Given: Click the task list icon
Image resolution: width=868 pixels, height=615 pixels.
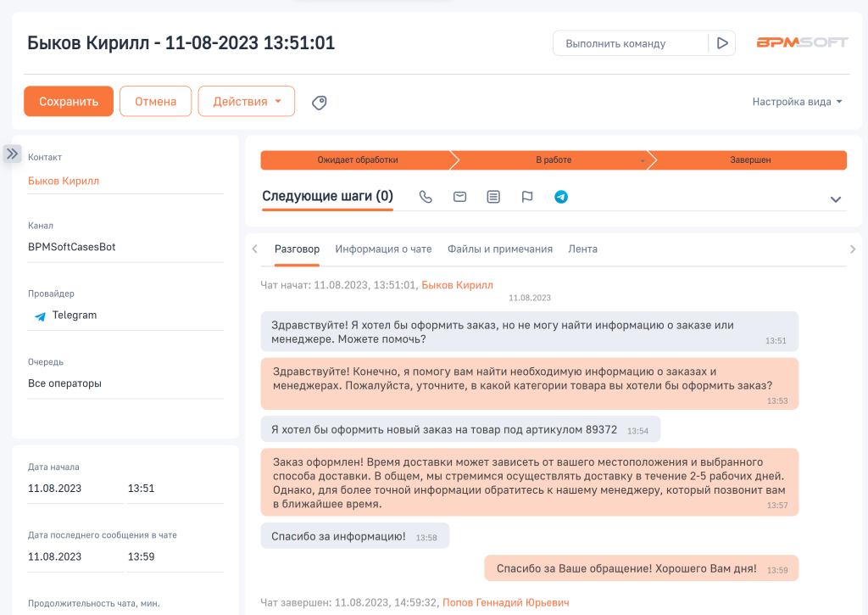Looking at the screenshot, I should click(x=493, y=197).
